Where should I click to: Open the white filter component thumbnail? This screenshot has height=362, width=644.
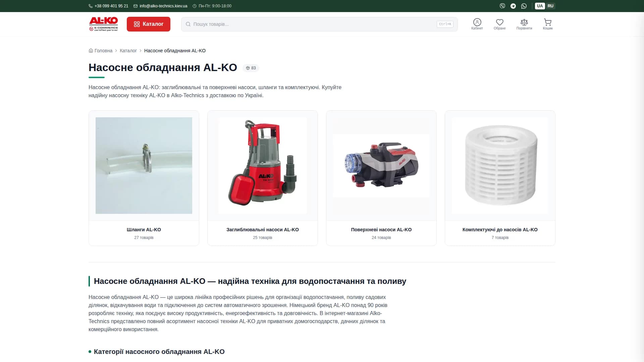[500, 166]
